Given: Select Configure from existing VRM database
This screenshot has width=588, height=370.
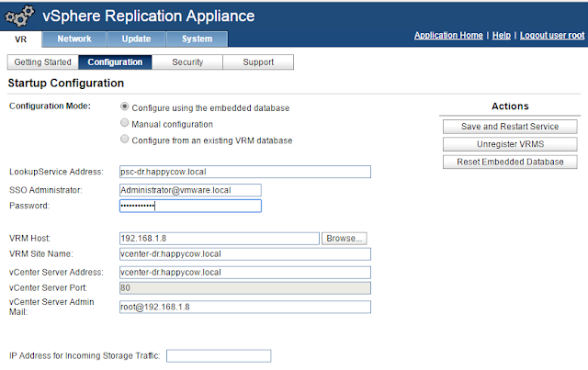Looking at the screenshot, I should (x=125, y=139).
